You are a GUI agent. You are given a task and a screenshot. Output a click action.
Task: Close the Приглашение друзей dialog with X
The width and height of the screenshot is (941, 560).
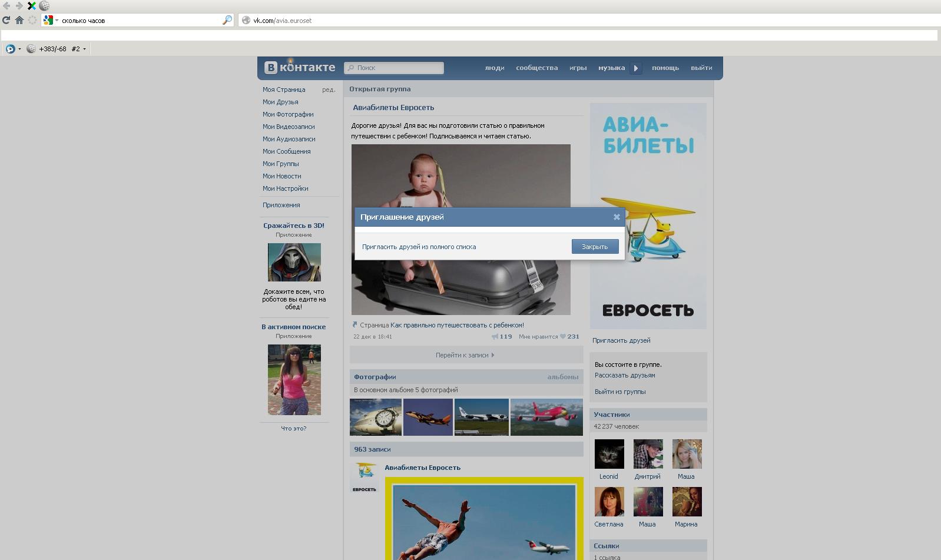coord(617,217)
